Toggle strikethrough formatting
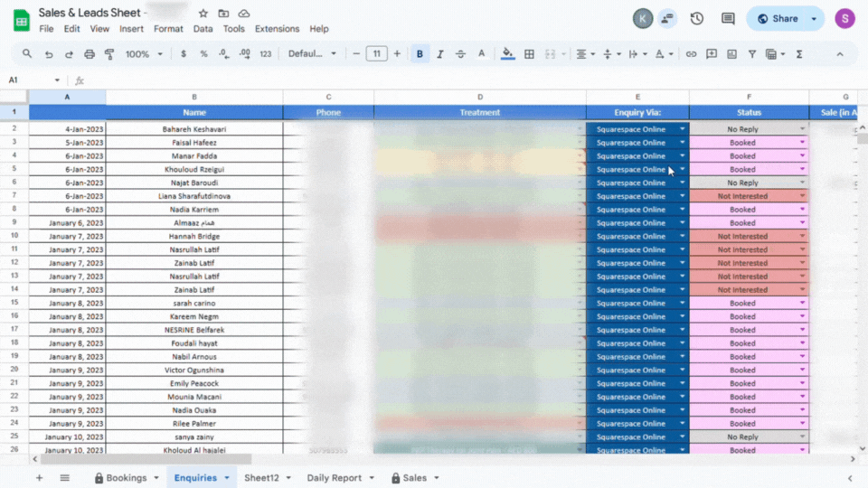The image size is (868, 488). [460, 54]
